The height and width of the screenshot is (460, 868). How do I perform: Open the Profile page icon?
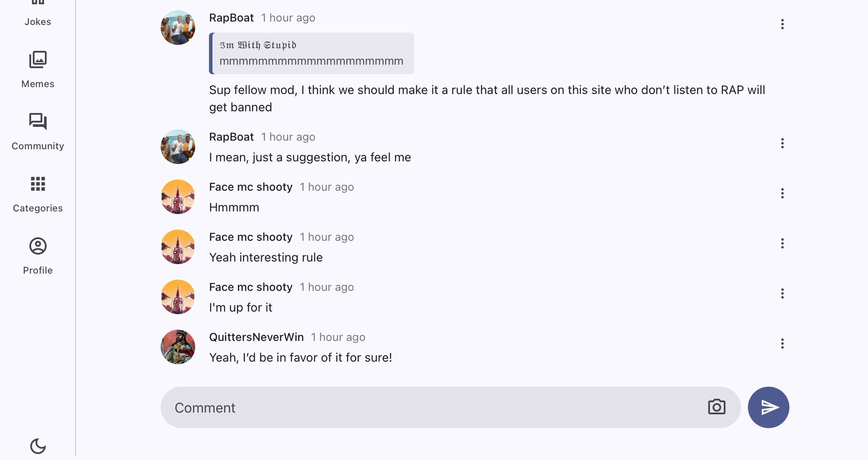(x=38, y=246)
